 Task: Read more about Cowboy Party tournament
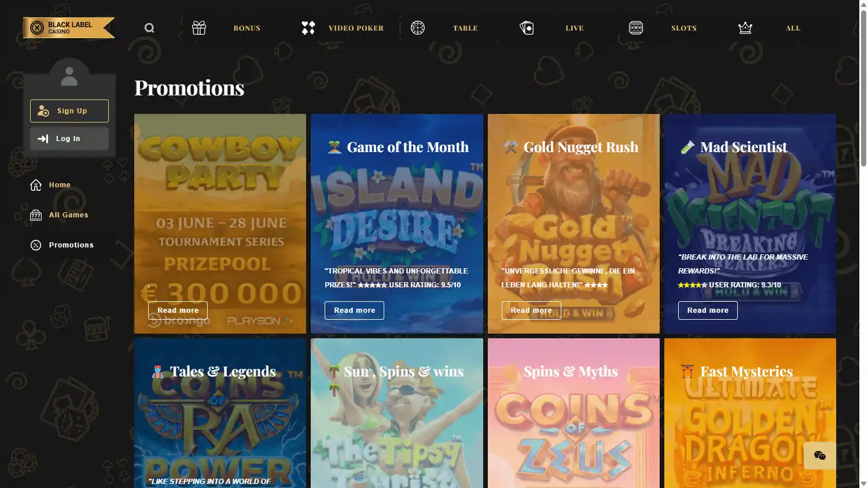click(178, 310)
